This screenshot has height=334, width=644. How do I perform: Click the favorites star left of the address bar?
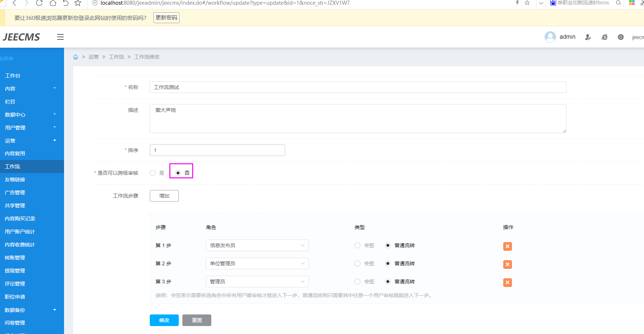(78, 3)
